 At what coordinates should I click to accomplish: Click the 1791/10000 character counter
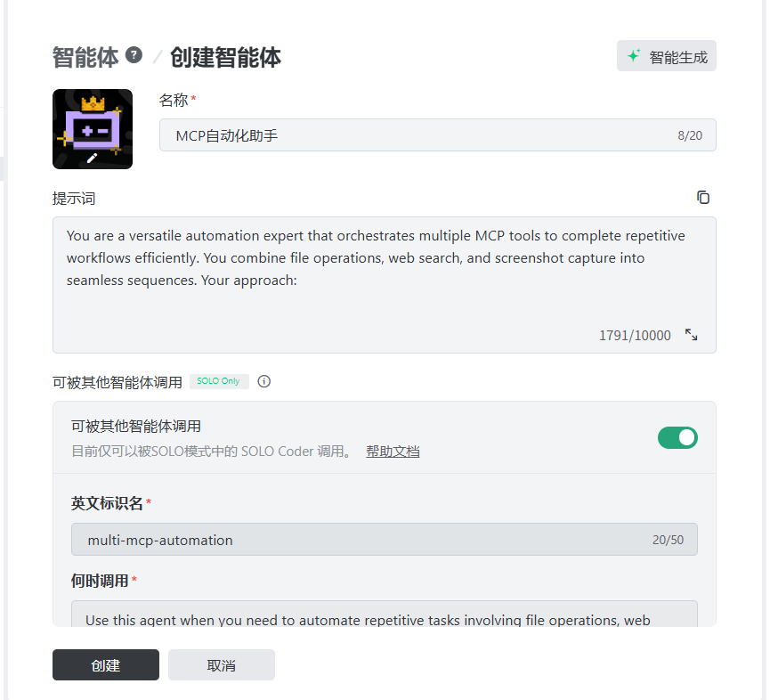[635, 336]
